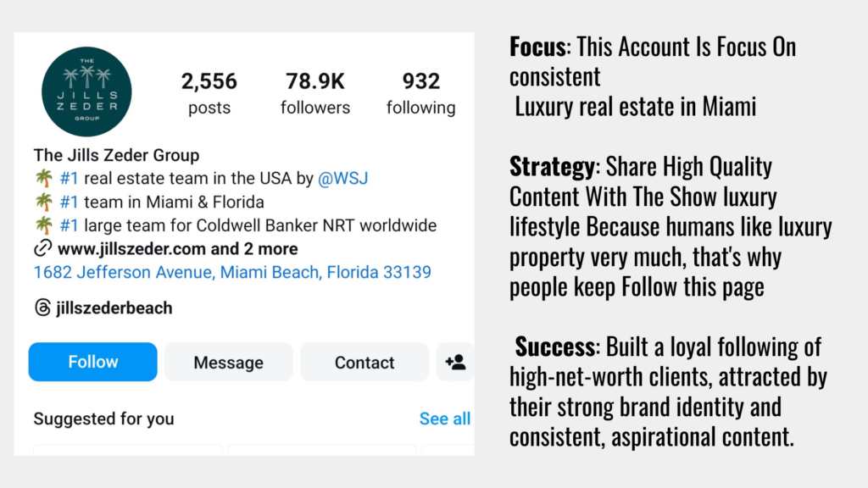Open the @WSJ mention link
Viewport: 868px width, 488px height.
tap(342, 179)
